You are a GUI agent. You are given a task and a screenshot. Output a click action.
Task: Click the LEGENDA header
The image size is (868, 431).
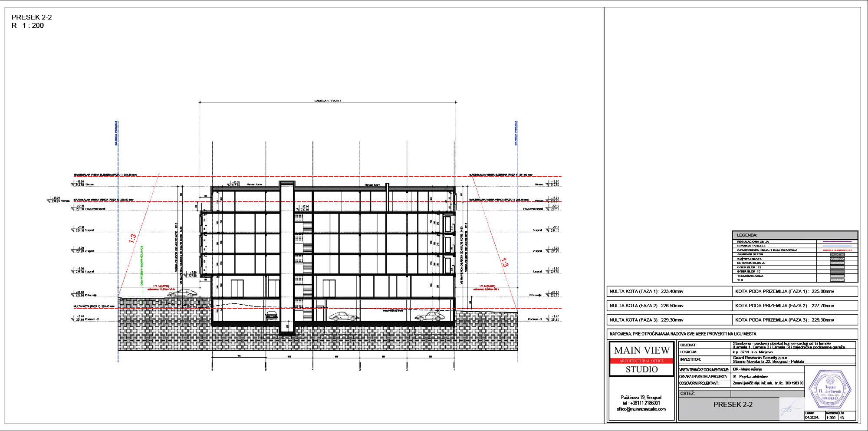coord(747,235)
